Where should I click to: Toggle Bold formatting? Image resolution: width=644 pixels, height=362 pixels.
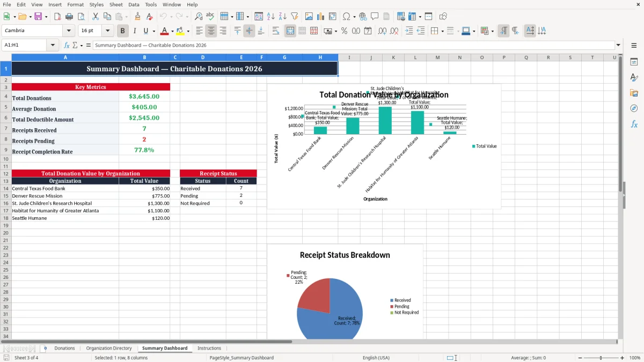pyautogui.click(x=122, y=31)
